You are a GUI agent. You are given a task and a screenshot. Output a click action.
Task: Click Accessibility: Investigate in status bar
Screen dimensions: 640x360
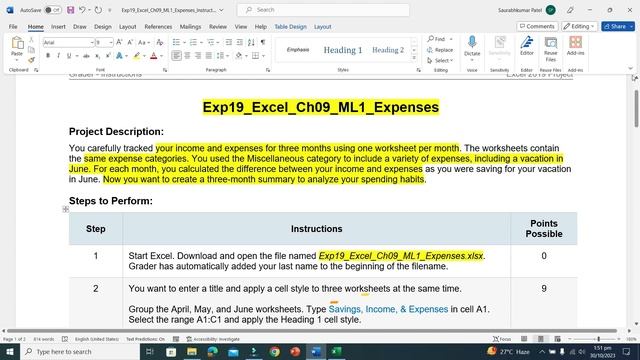213,339
